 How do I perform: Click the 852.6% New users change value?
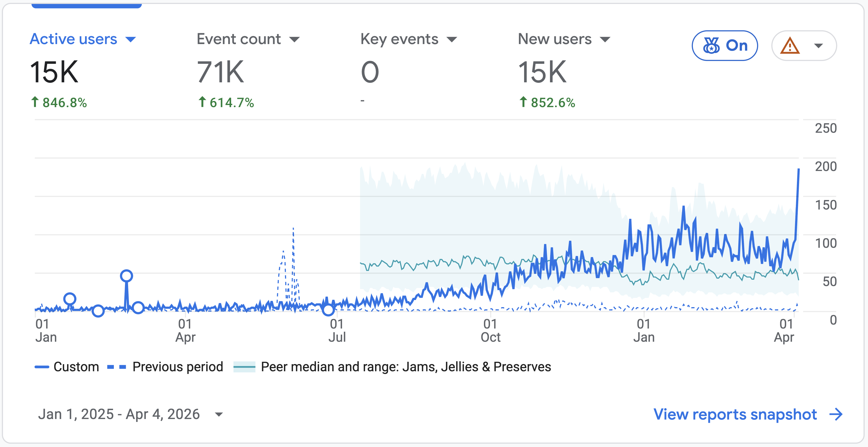point(553,102)
